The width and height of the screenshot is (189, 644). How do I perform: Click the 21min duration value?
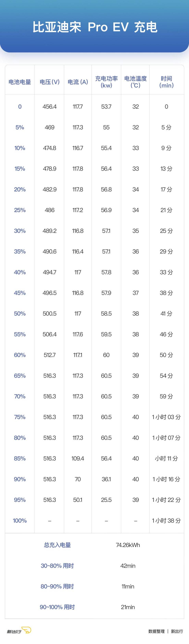click(128, 607)
